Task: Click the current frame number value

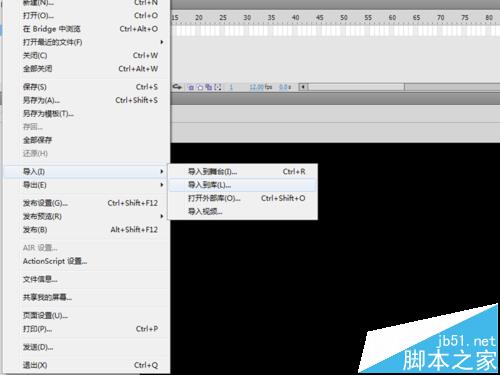Action: coord(231,87)
